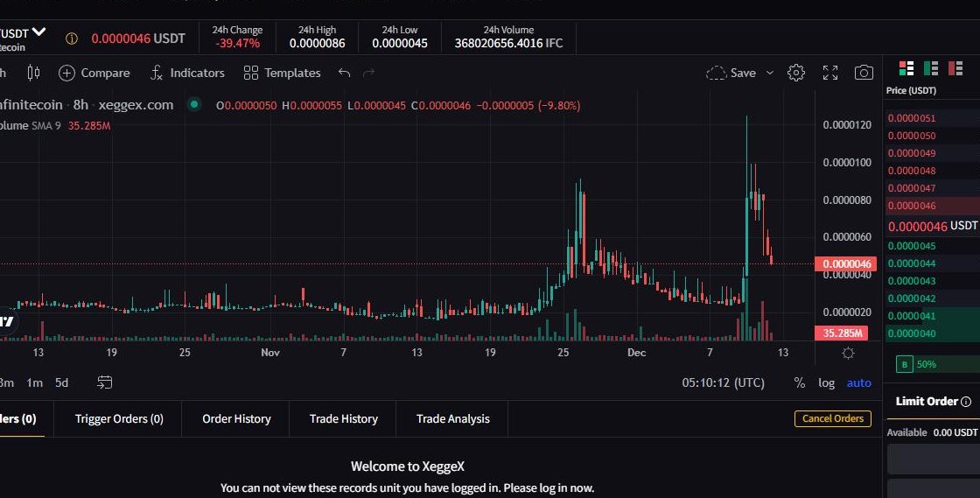Viewport: 980px width, 498px height.
Task: Select bid price 0.0000041 in order book
Action: coord(912,316)
